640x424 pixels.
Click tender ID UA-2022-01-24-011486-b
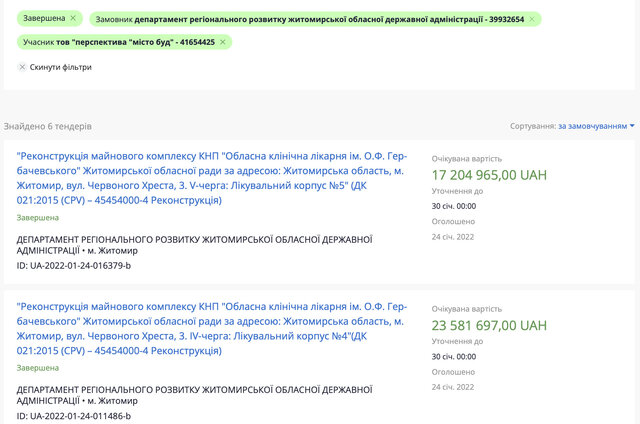click(74, 416)
